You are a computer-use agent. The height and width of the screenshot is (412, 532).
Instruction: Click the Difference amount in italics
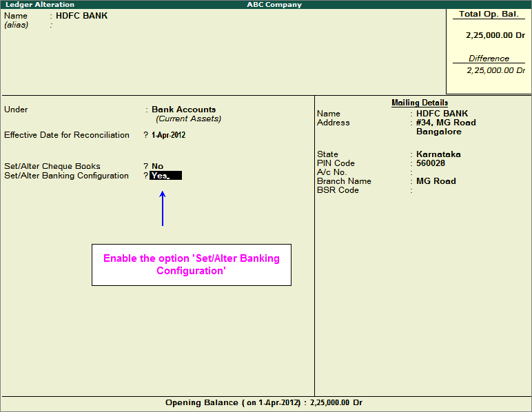(x=495, y=70)
